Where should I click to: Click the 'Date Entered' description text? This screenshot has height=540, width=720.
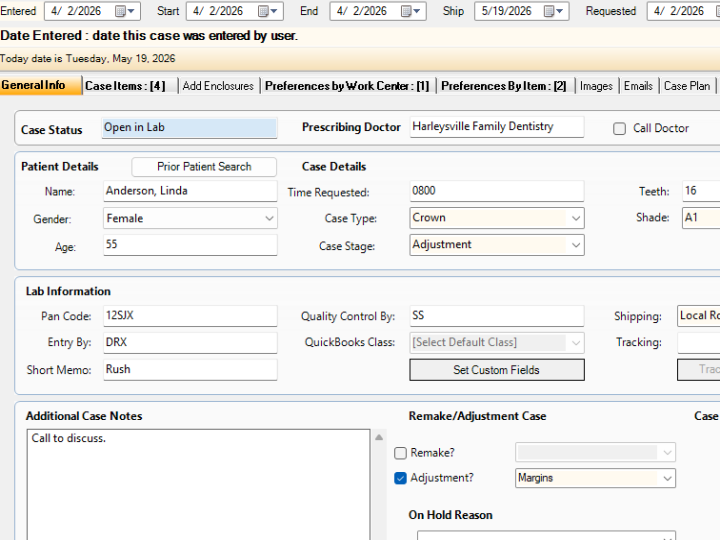[x=149, y=36]
